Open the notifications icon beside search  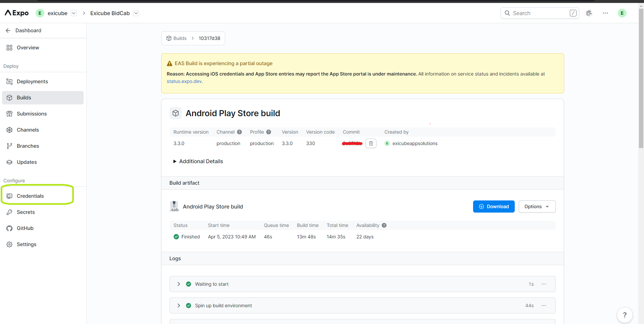click(589, 13)
